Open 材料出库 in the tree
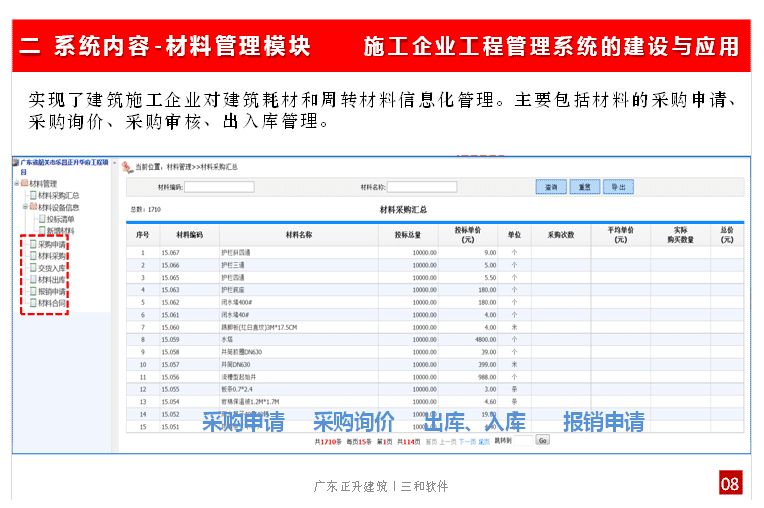 [x=52, y=280]
